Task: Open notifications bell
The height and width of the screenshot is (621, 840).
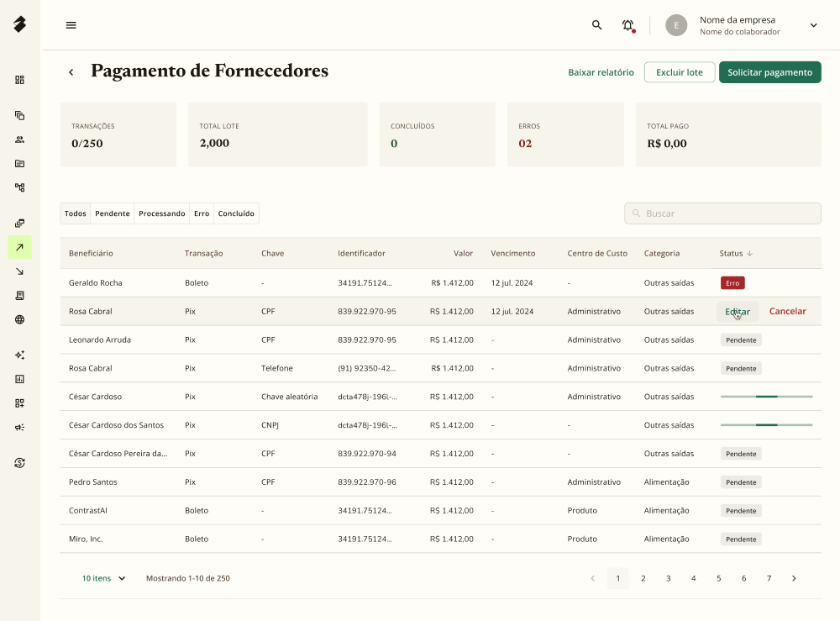Action: [x=627, y=25]
